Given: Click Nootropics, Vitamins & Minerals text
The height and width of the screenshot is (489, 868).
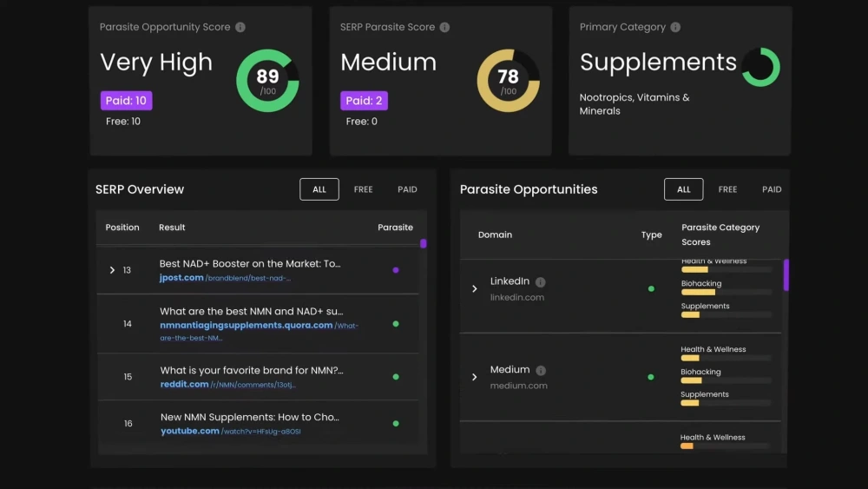Looking at the screenshot, I should click(635, 104).
